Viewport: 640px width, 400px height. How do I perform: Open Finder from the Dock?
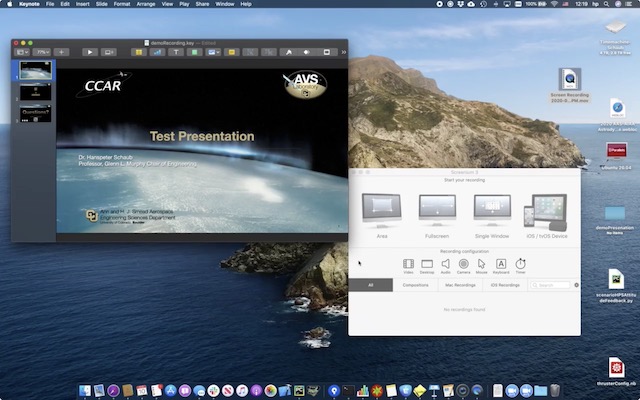coord(85,391)
